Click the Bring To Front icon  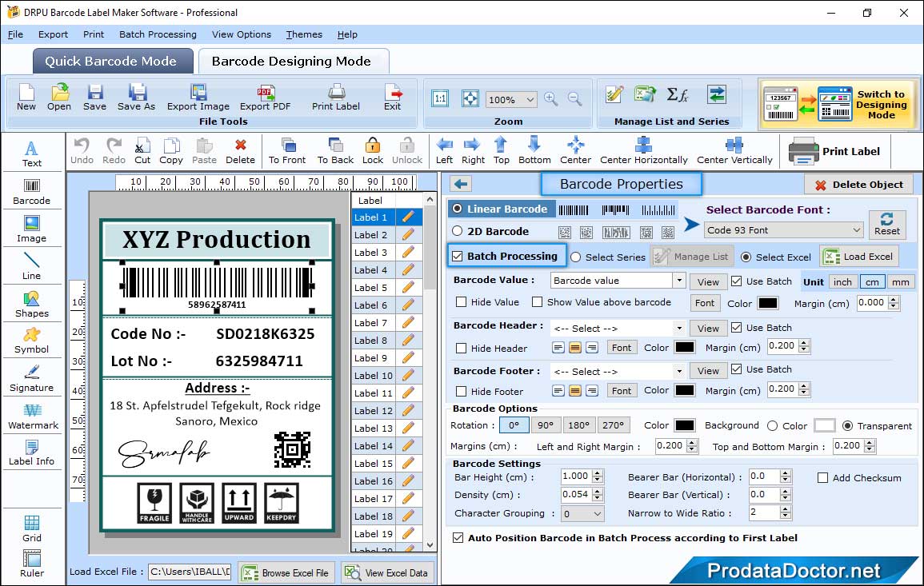pyautogui.click(x=287, y=151)
